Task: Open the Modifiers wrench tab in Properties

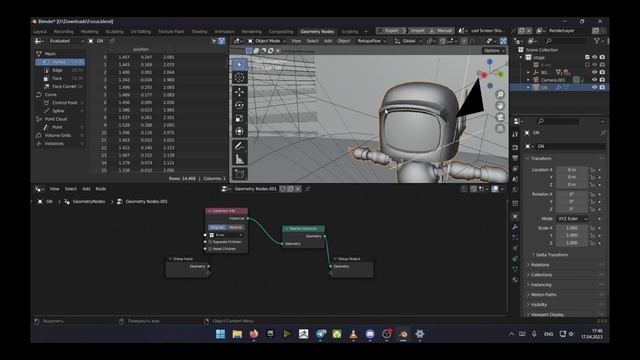Action: coord(515,227)
